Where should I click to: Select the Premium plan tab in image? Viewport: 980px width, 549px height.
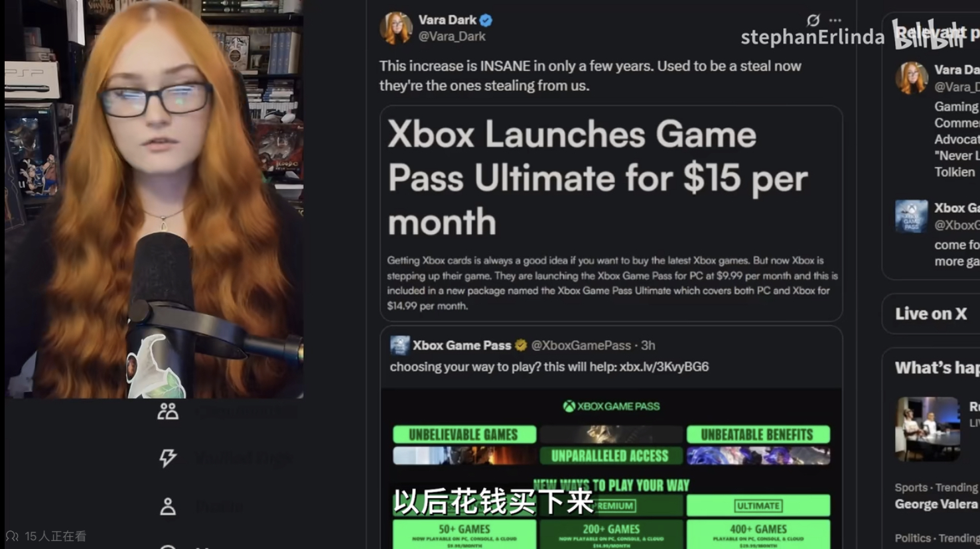611,506
